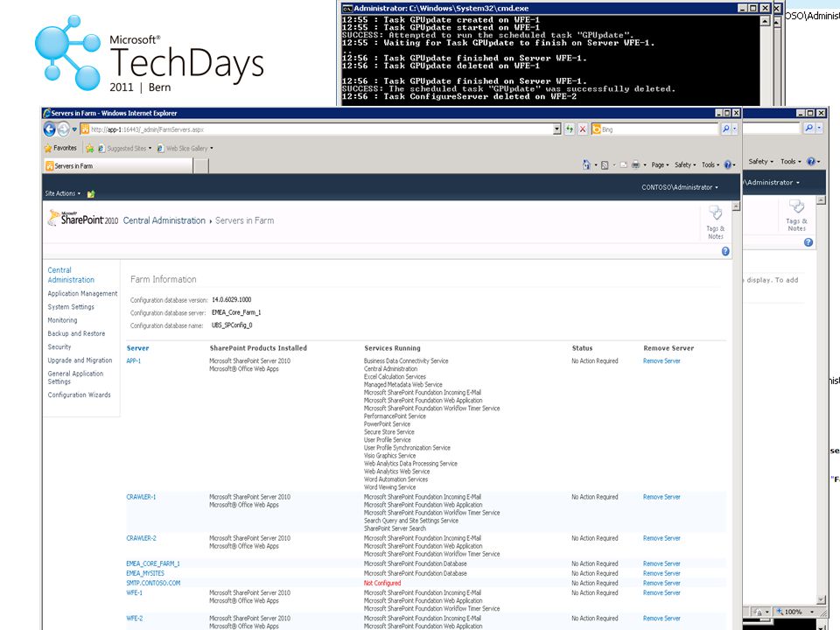This screenshot has height=630, width=840.
Task: Click the Favorites star button
Action: [60, 148]
